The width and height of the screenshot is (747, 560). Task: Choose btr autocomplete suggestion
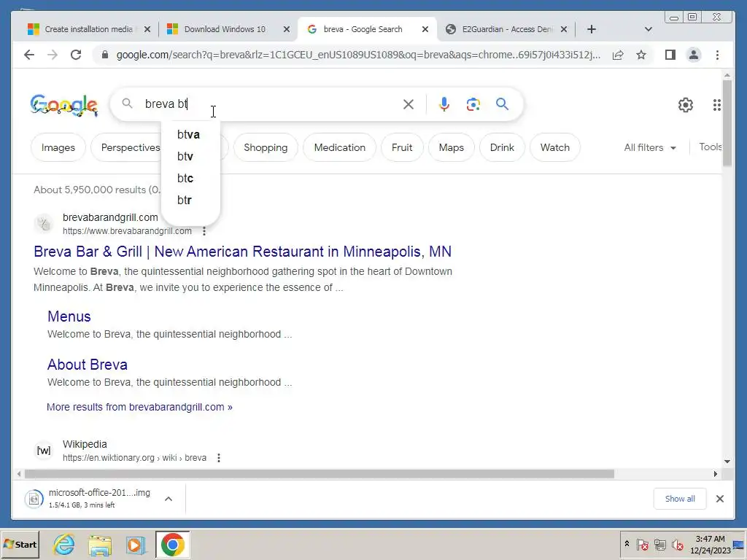click(x=190, y=200)
